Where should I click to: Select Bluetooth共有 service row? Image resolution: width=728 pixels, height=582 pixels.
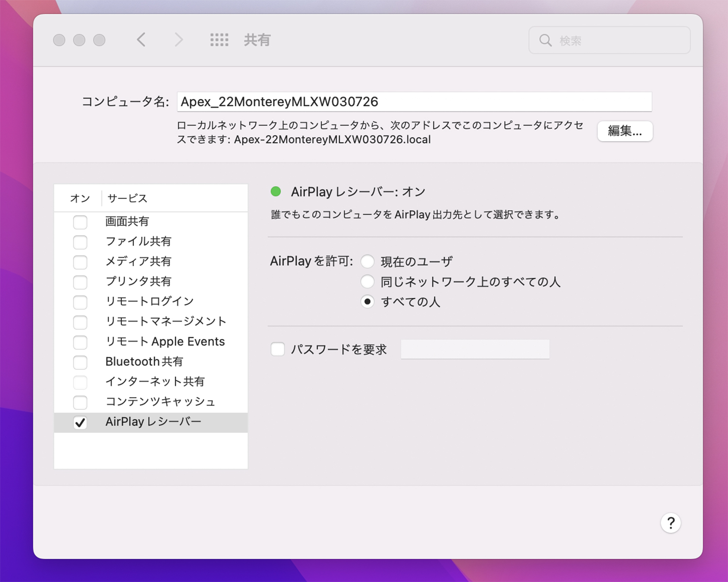click(x=151, y=362)
